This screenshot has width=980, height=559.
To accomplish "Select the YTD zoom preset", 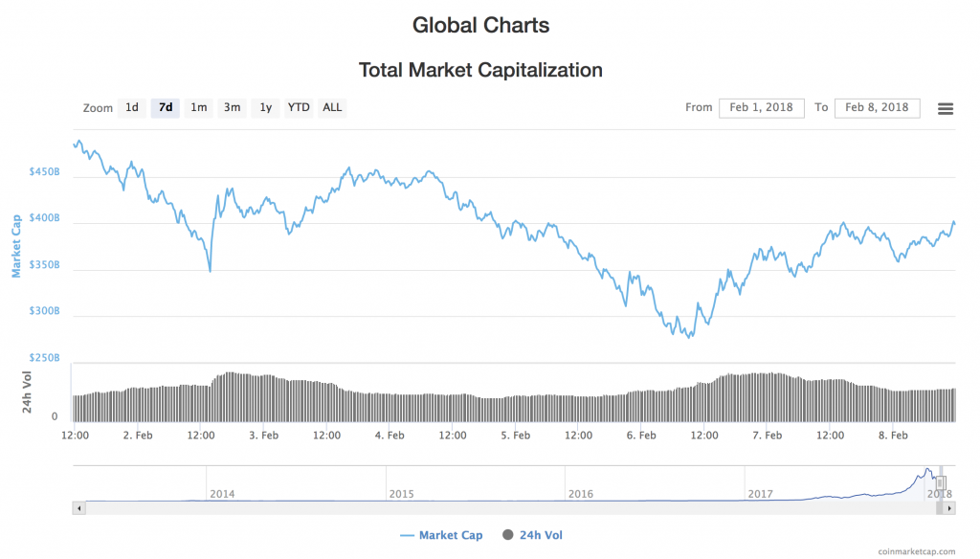I will click(x=298, y=107).
